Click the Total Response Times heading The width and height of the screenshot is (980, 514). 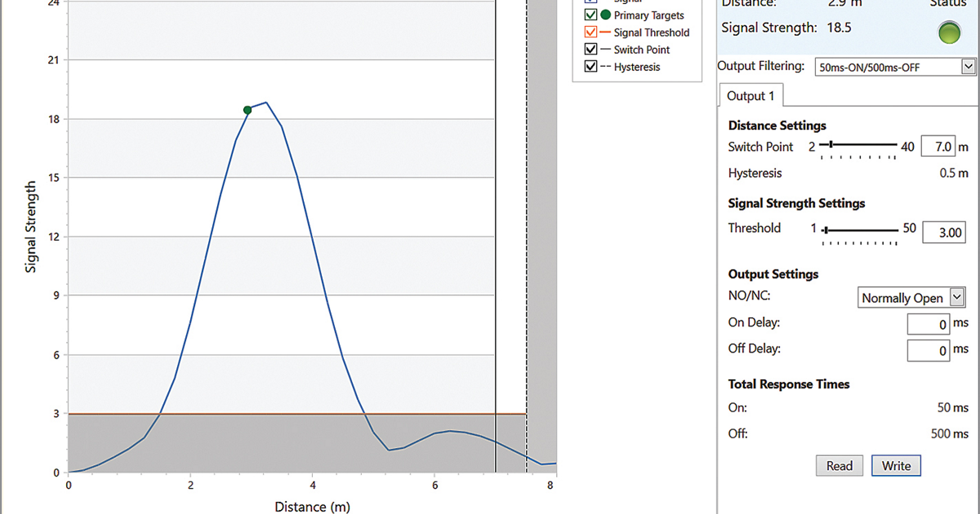point(789,384)
